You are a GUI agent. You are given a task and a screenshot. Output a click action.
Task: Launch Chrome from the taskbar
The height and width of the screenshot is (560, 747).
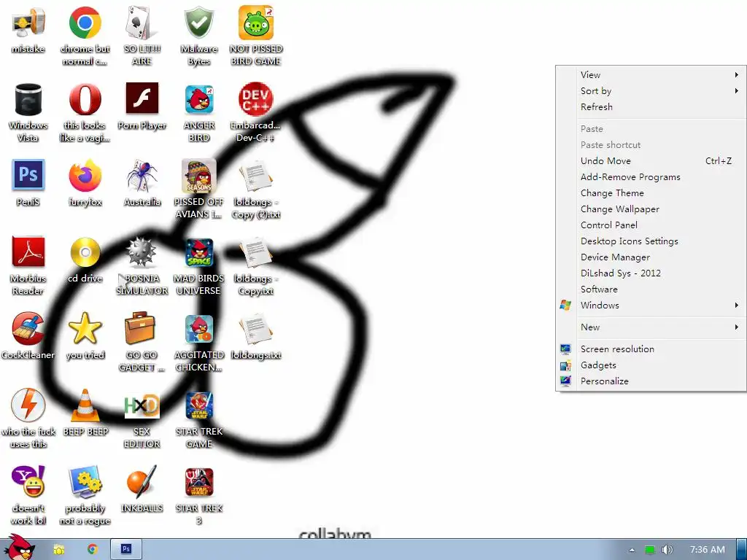pyautogui.click(x=93, y=550)
